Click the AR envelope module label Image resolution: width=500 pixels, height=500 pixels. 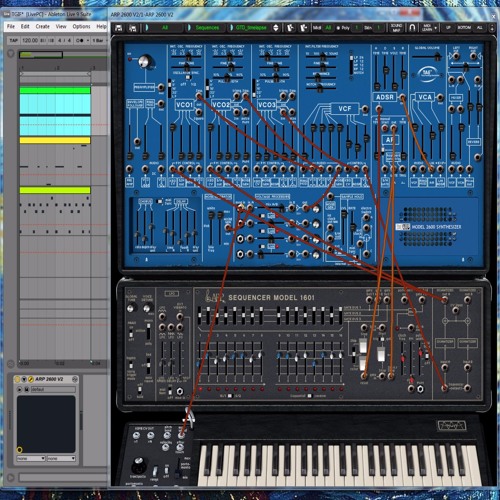pos(390,140)
